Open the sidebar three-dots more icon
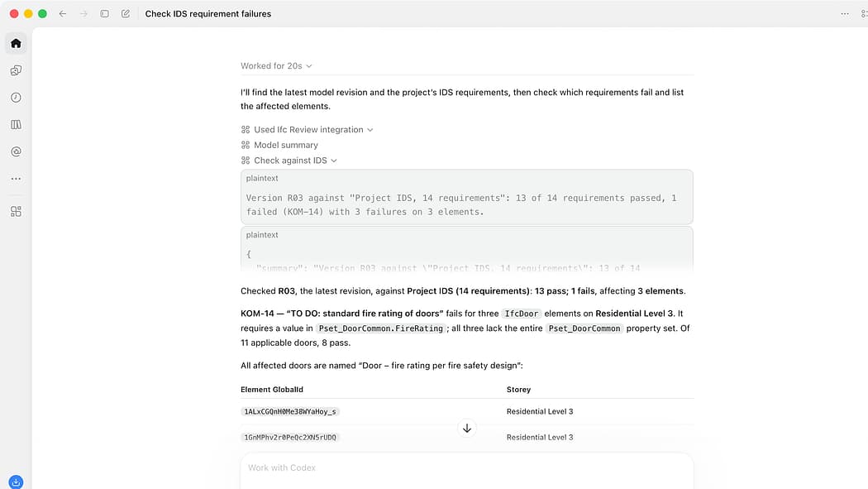 [x=16, y=179]
